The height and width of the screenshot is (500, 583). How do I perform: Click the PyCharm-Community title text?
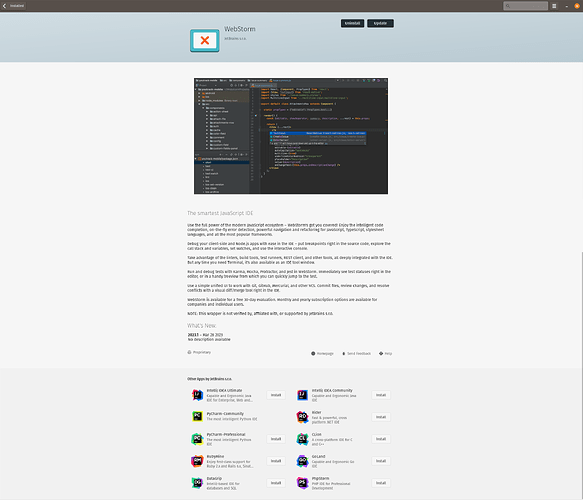(x=225, y=413)
